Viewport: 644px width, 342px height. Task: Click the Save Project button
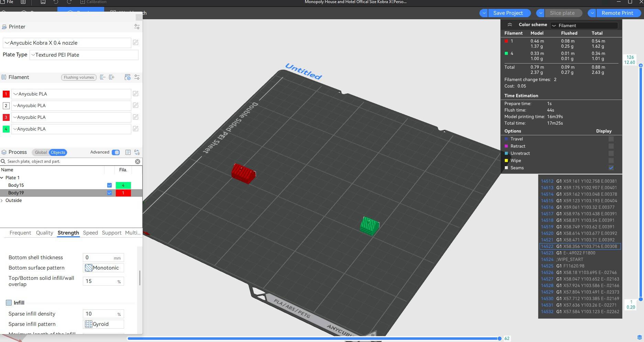(x=508, y=13)
